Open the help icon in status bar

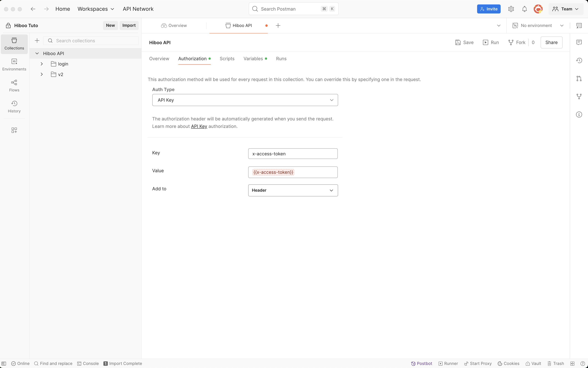point(582,363)
